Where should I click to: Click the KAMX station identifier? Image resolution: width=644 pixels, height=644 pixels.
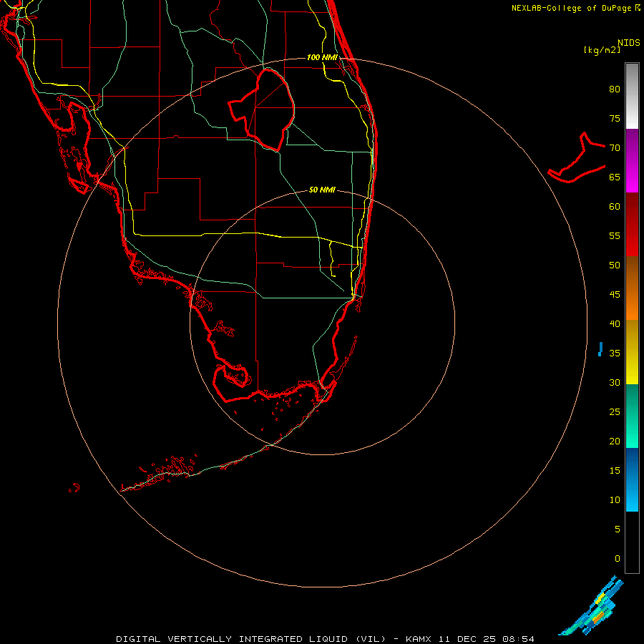pyautogui.click(x=418, y=639)
